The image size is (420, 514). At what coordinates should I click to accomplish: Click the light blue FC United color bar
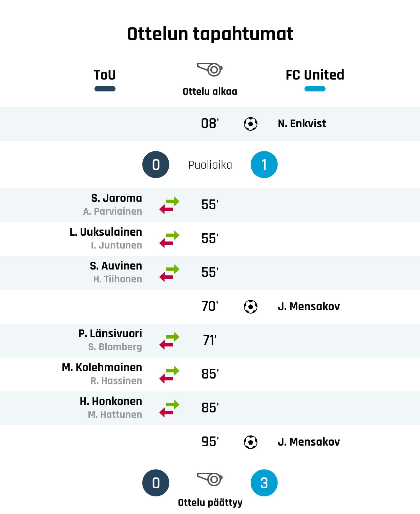tap(315, 89)
